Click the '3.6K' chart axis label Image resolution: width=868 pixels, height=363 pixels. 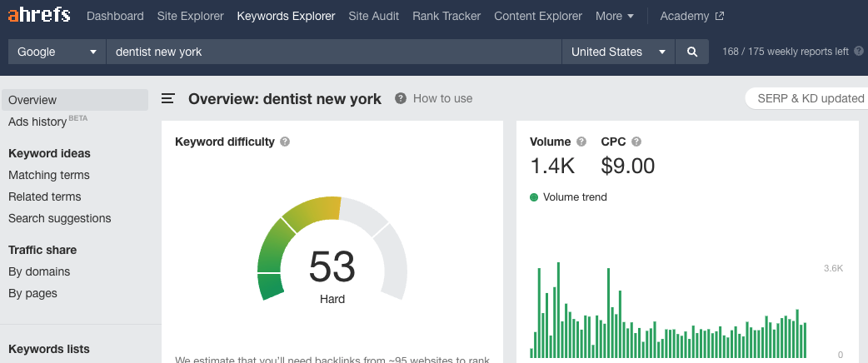833,268
